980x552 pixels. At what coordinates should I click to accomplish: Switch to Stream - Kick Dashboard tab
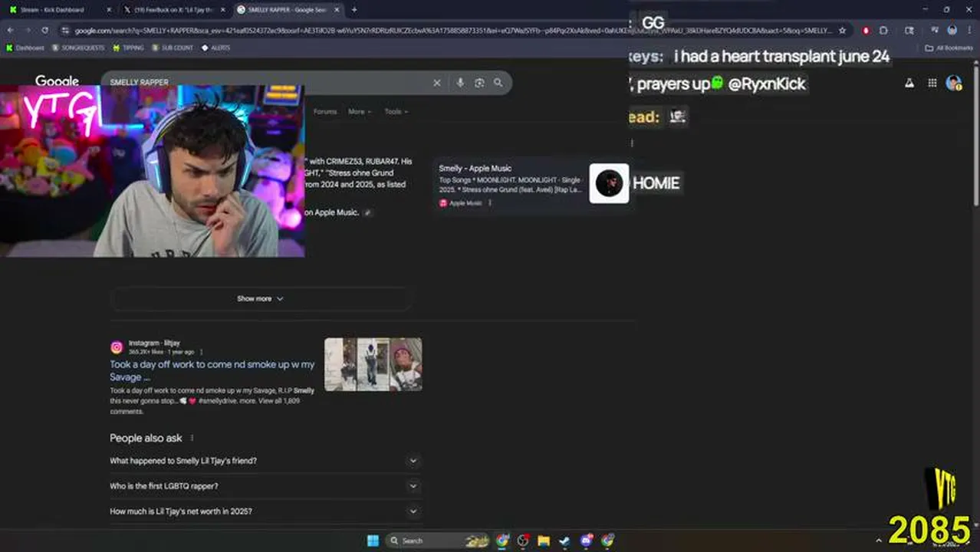pos(60,9)
